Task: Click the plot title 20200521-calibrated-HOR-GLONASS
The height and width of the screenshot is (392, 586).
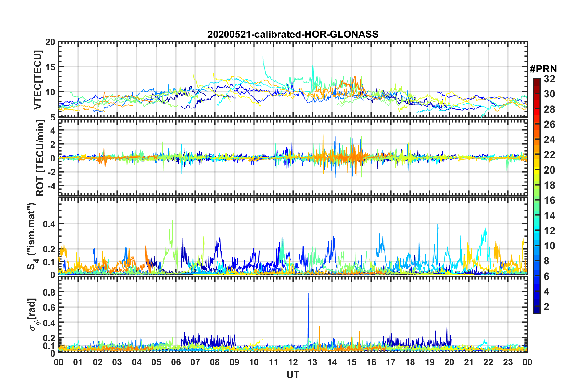Action: pos(293,34)
